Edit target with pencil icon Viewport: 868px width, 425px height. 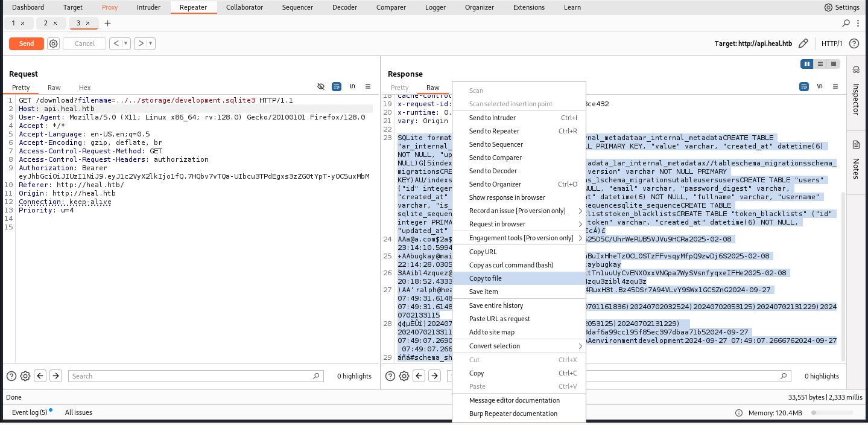coord(803,43)
